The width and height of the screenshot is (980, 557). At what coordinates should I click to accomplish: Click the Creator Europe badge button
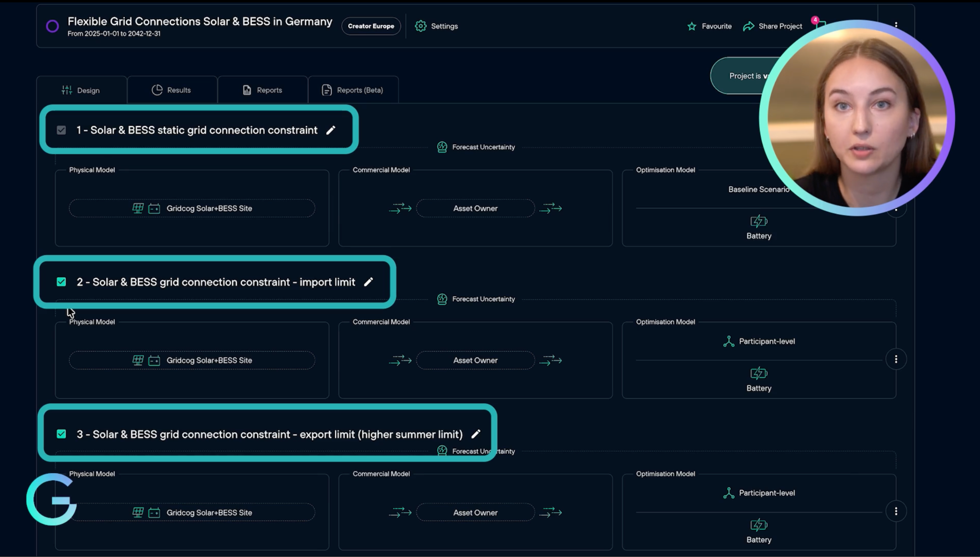pyautogui.click(x=371, y=26)
